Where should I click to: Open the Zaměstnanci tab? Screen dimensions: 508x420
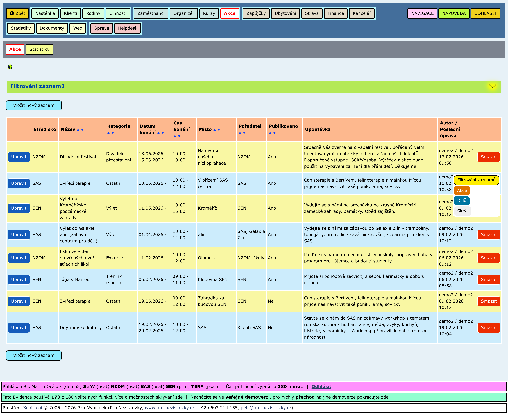point(151,13)
